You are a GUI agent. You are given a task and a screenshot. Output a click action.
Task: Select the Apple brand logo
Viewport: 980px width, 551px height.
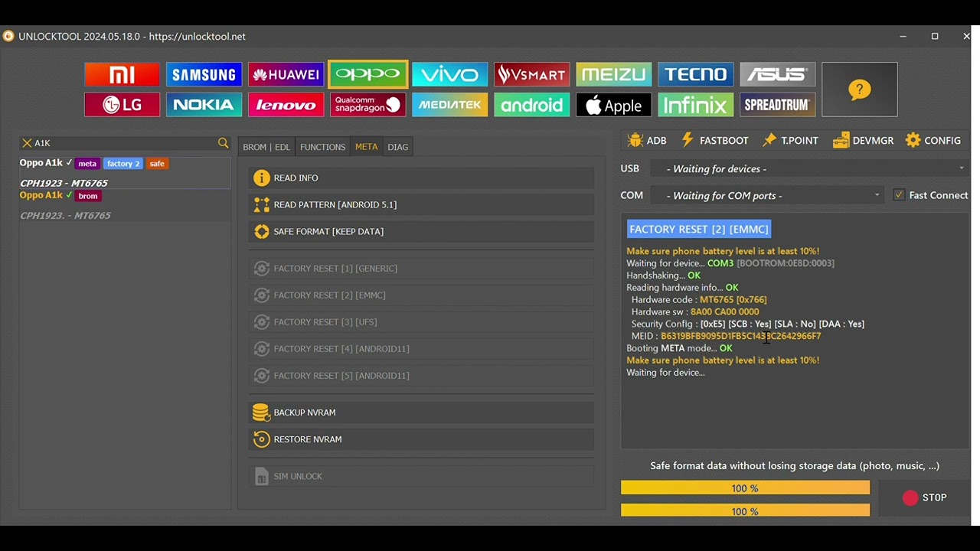pyautogui.click(x=613, y=105)
